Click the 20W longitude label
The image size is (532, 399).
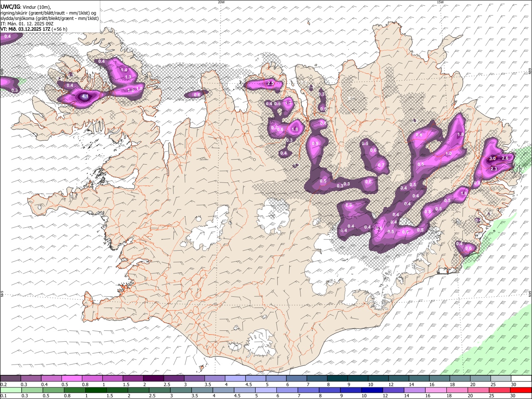point(221,2)
